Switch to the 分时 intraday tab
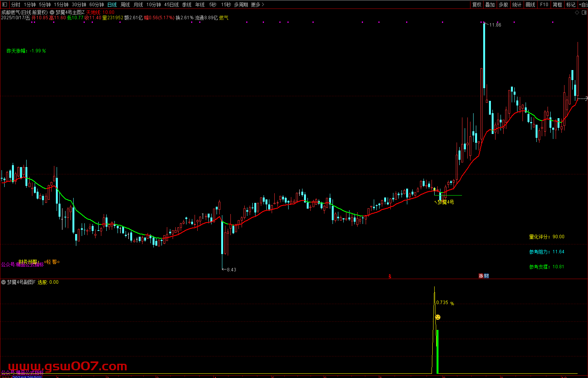 pos(15,5)
